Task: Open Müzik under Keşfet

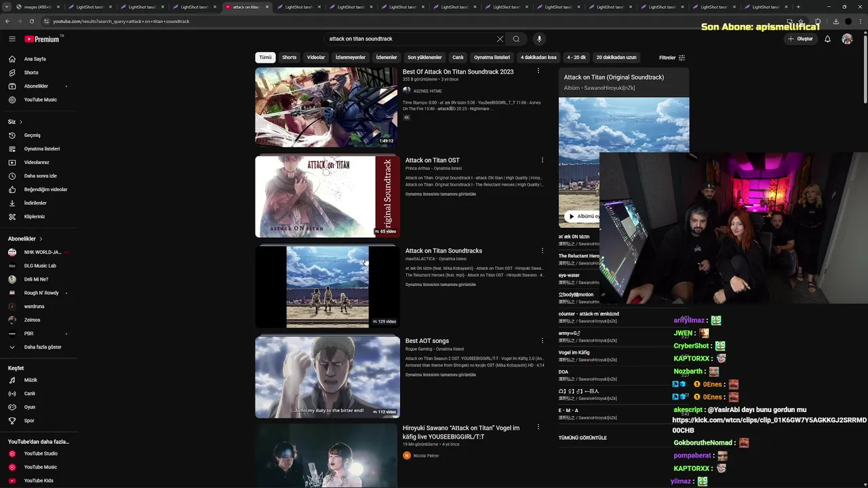Action: [x=31, y=380]
